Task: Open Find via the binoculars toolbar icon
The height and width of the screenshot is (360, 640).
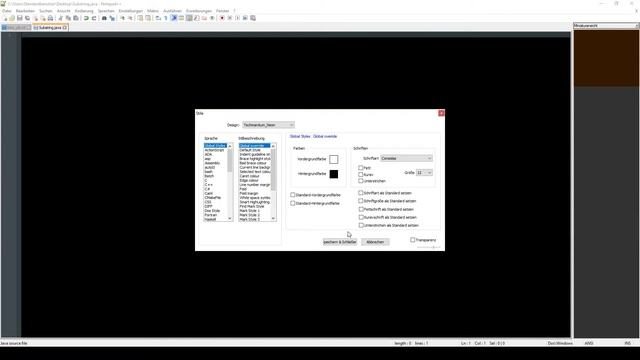Action: pyautogui.click(x=104, y=18)
